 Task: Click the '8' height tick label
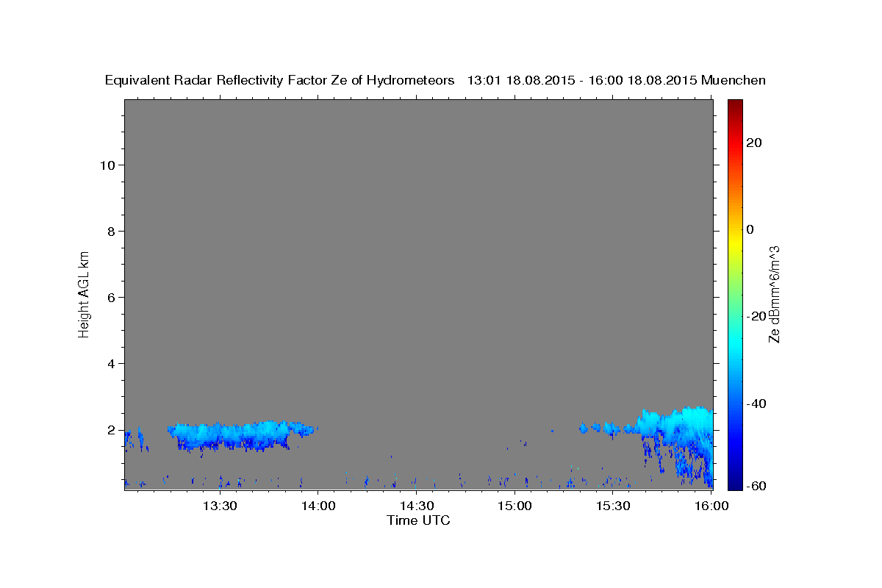111,231
